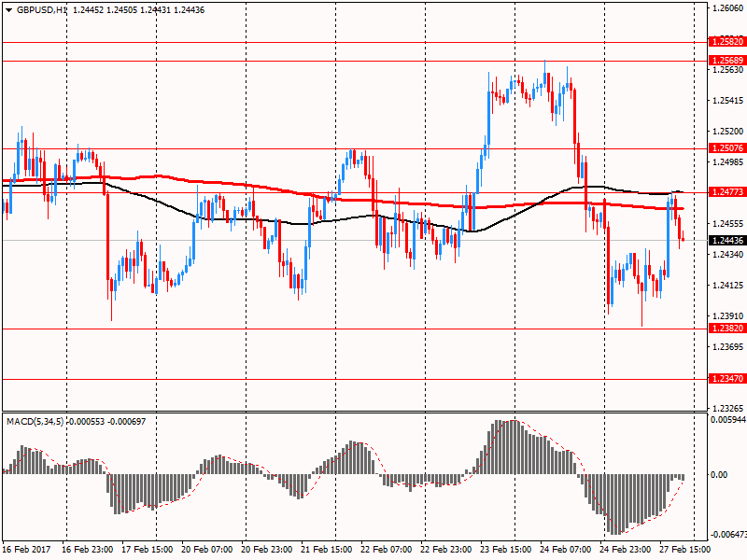Click the 23 Feb 15:00 time label

506,550
